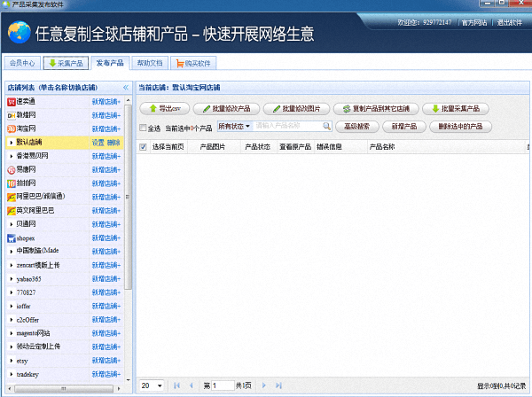Open the 会员中心 tab
This screenshot has height=397, width=532.
(x=22, y=63)
